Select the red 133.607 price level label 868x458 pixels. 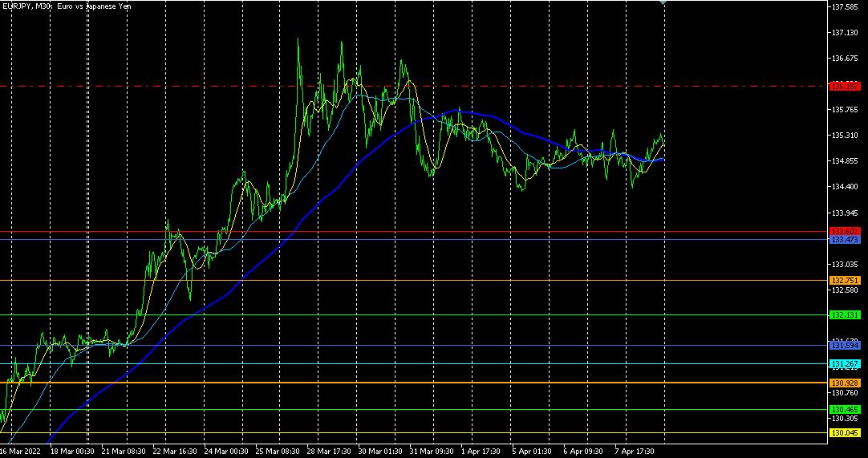pos(845,232)
